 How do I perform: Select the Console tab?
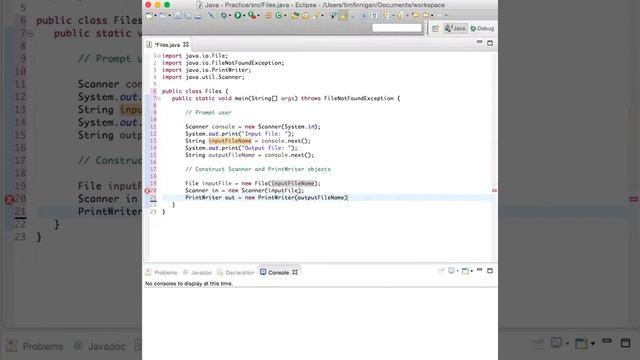click(x=278, y=272)
